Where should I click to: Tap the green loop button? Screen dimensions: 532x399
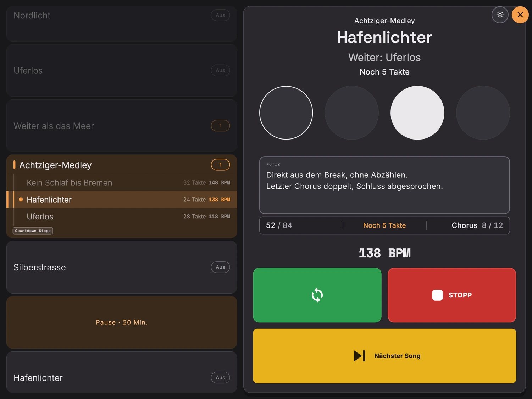click(x=317, y=295)
